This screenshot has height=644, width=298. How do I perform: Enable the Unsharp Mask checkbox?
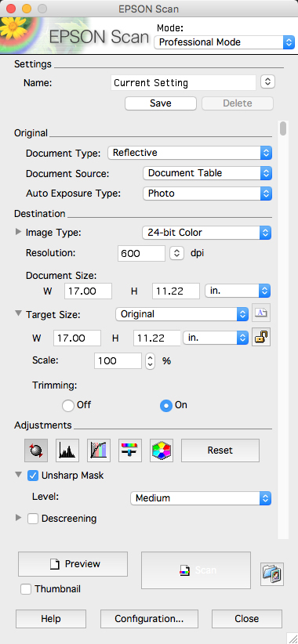[33, 476]
